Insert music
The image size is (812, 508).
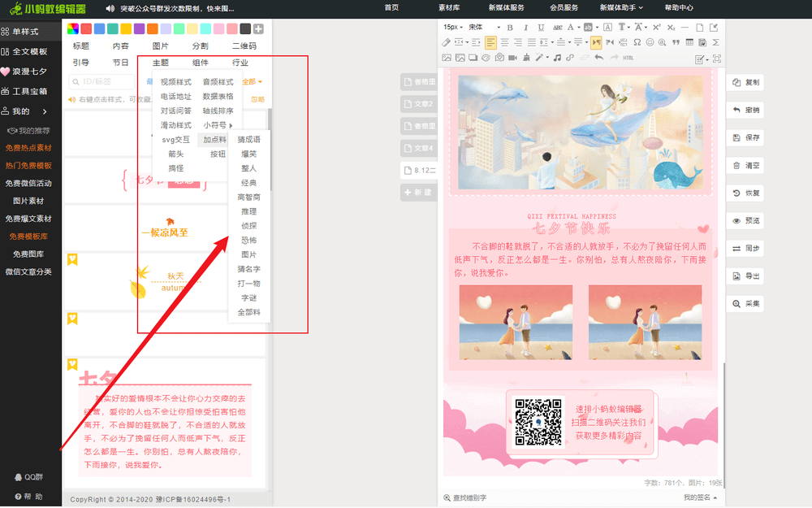point(557,58)
